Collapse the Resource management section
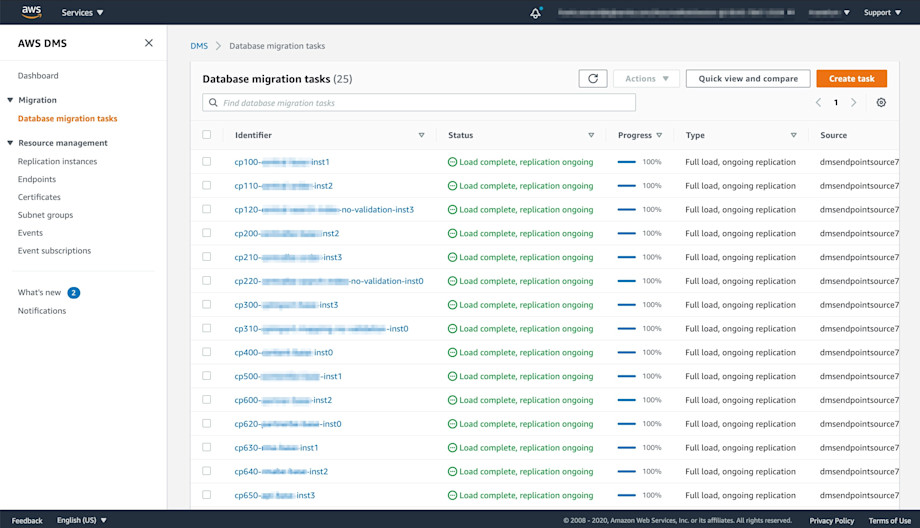Viewport: 920px width, 528px height. coord(10,143)
